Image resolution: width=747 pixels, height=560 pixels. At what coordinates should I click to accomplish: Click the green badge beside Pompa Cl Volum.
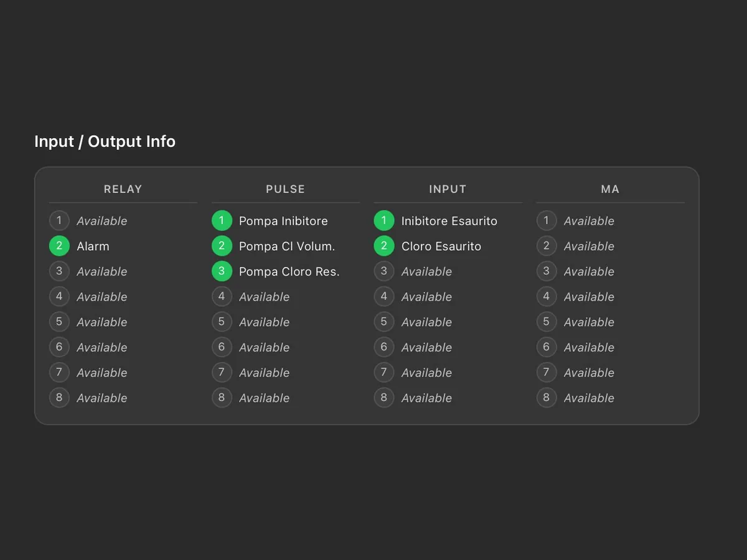pos(222,246)
